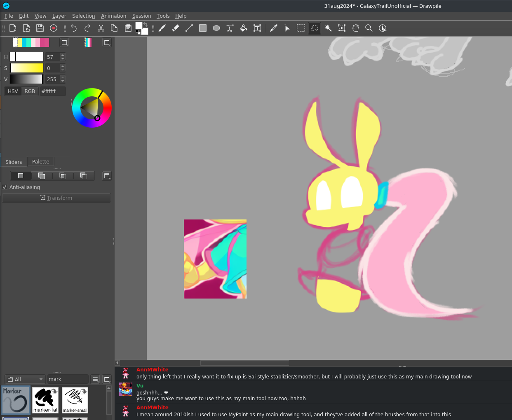Switch to the Pan hand tool

[x=355, y=28]
